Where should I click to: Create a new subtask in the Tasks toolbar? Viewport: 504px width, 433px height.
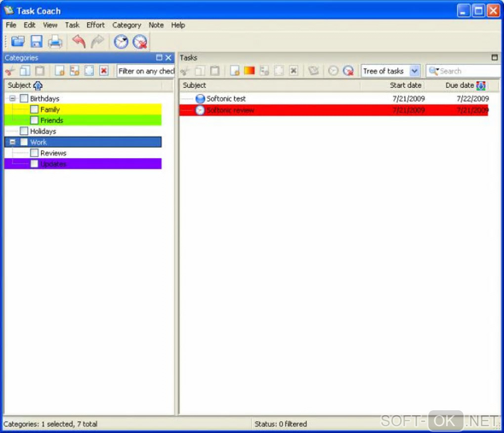coord(264,71)
